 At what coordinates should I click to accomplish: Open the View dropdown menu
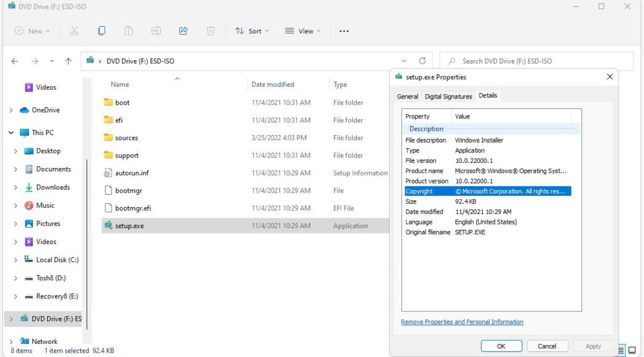[x=303, y=31]
